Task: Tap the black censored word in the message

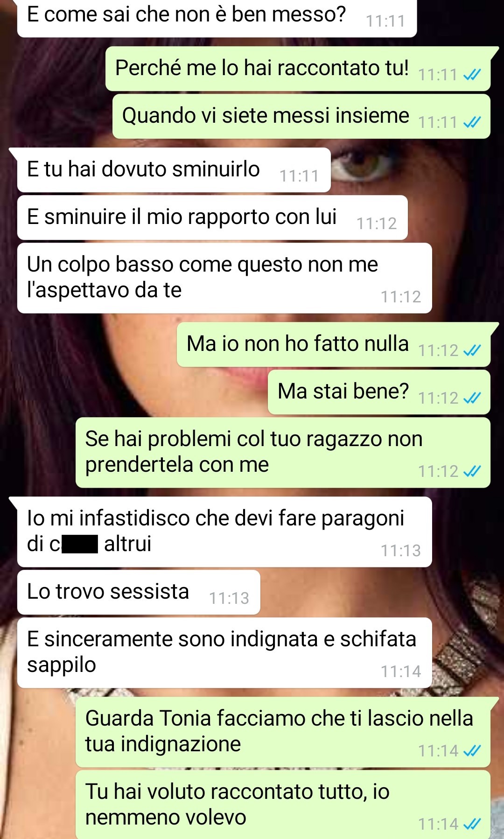Action: pos(80,544)
